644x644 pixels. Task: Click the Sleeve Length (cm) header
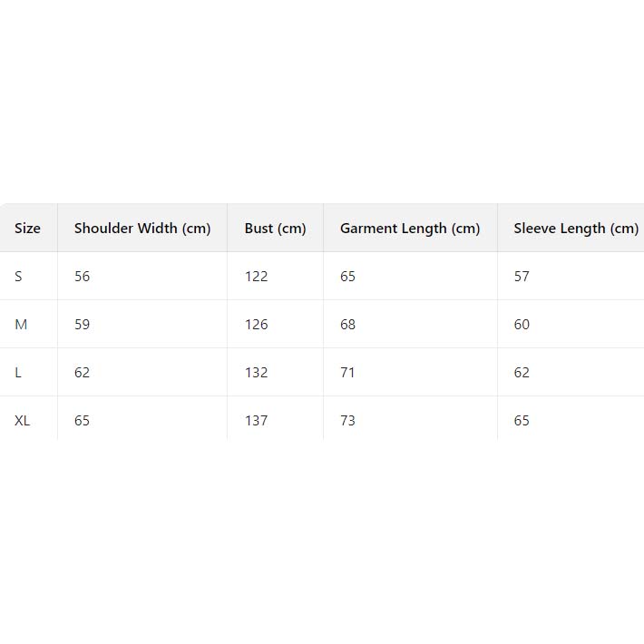point(576,229)
